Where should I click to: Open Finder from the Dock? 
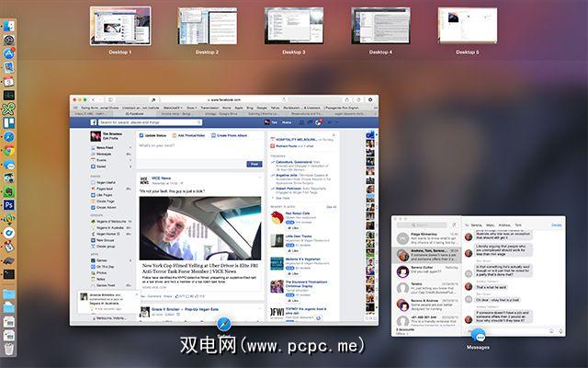coord(8,26)
